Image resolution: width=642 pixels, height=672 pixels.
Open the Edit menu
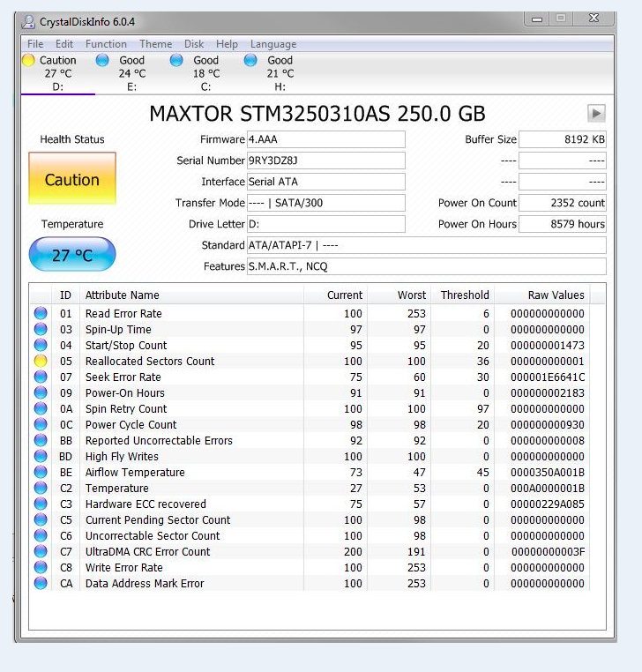[x=64, y=44]
